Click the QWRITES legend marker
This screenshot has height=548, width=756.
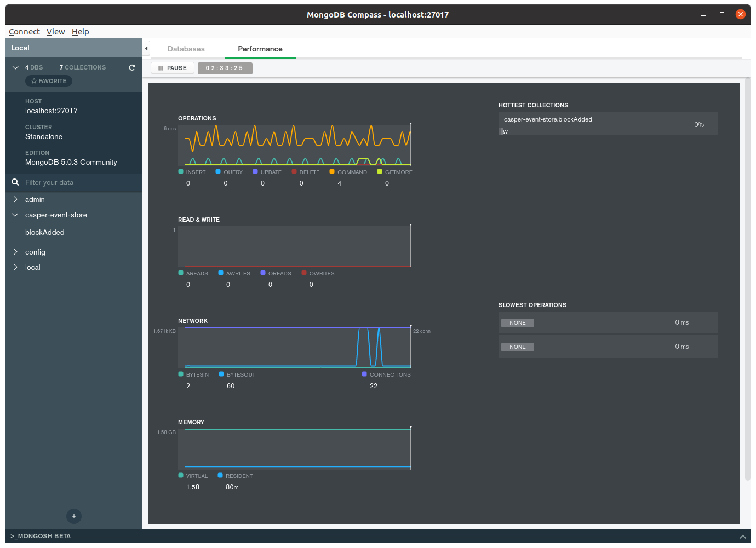tap(304, 273)
